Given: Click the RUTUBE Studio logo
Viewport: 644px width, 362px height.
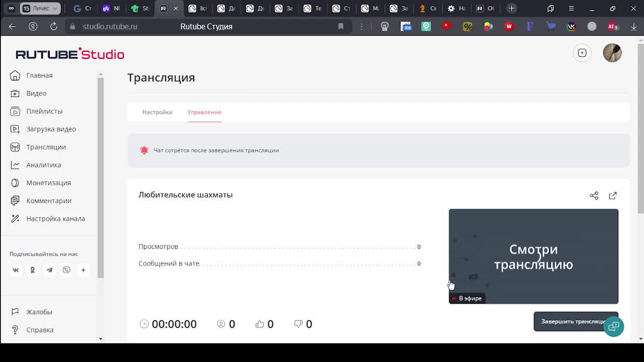Looking at the screenshot, I should click(x=70, y=54).
